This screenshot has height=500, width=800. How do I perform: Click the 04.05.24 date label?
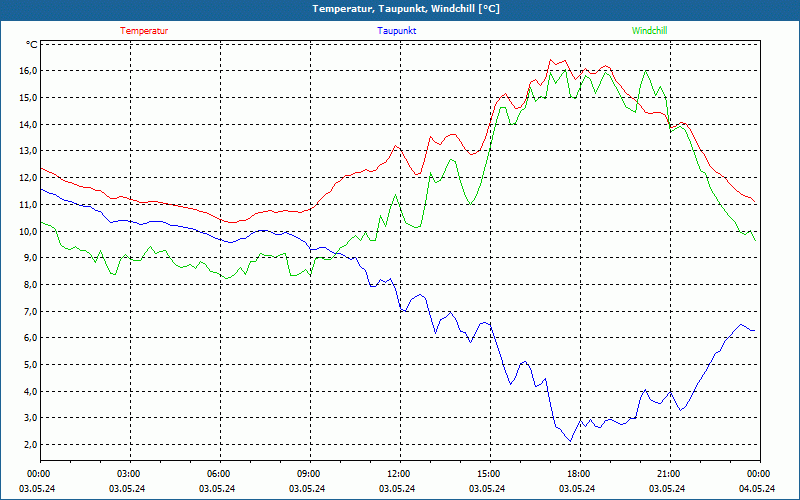pos(757,489)
